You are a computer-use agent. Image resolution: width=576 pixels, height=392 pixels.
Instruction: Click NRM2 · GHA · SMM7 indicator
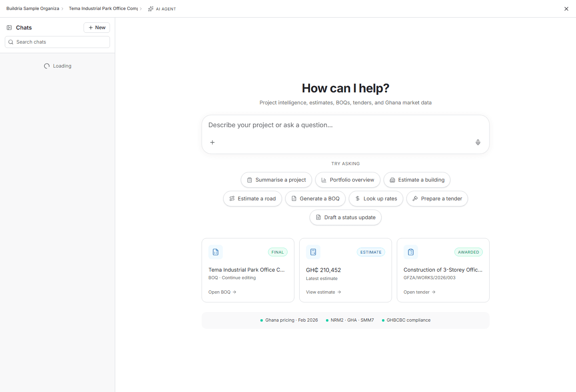350,320
